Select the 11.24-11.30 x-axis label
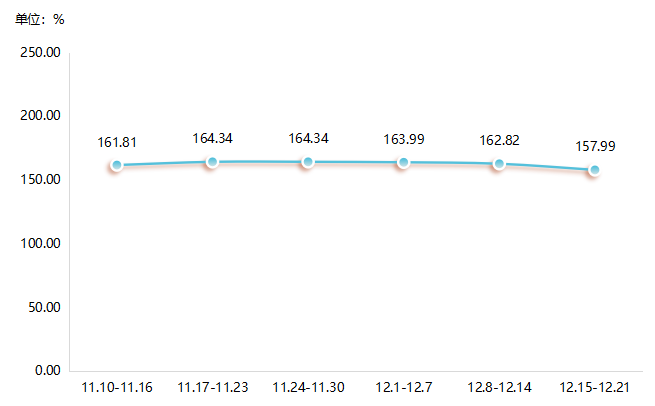Viewport: 655px width, 406px height. point(308,387)
